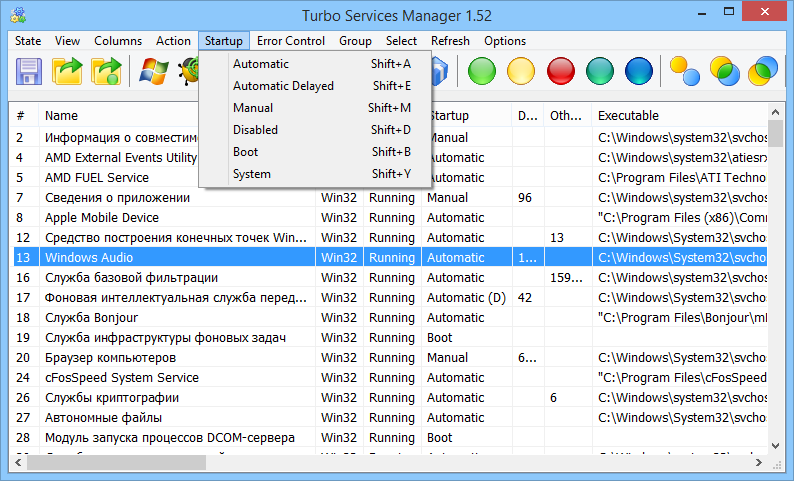Choose Automatic Delayed startup type
The height and width of the screenshot is (481, 794).
315,86
